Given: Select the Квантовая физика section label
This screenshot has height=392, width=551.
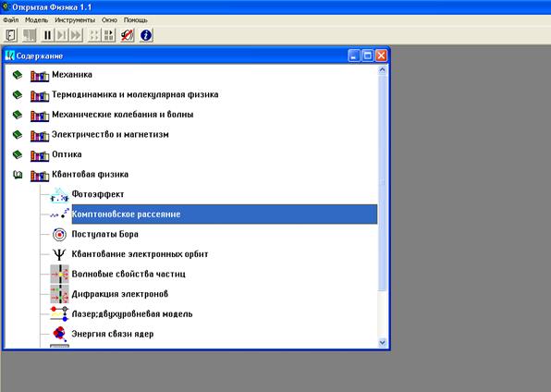Looking at the screenshot, I should point(90,175).
